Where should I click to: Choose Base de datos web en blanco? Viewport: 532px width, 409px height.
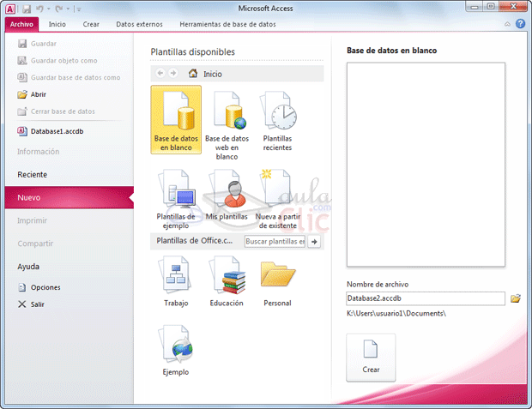click(x=227, y=124)
